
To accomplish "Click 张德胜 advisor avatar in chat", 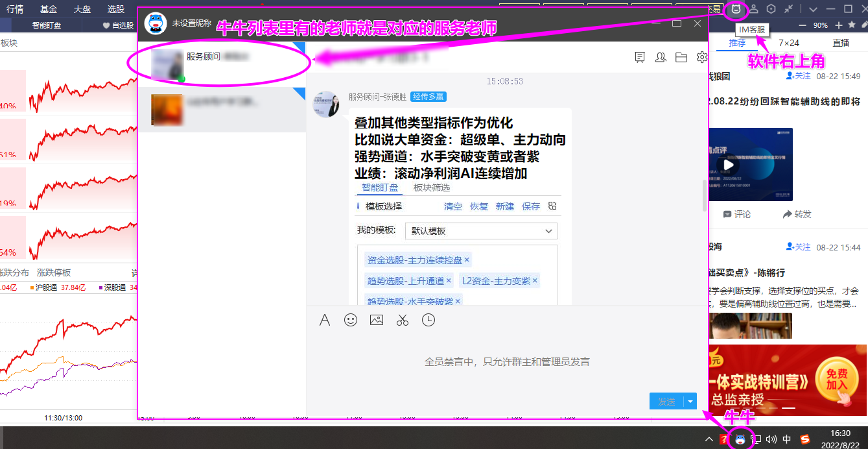I will point(327,104).
